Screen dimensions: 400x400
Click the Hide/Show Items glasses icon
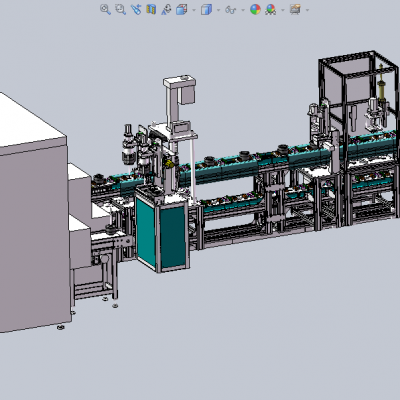[x=231, y=10]
